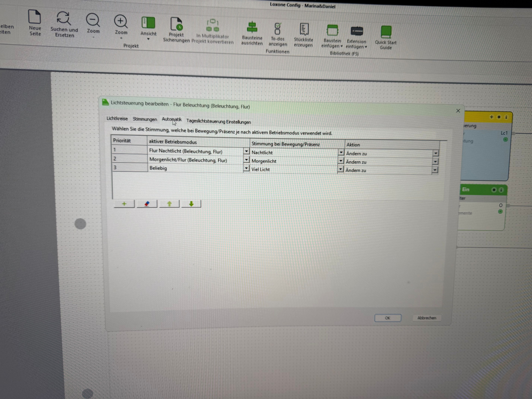This screenshot has width=532, height=399.
Task: Open Stimmung dropdown showing Morgenlicht
Action: click(x=341, y=161)
